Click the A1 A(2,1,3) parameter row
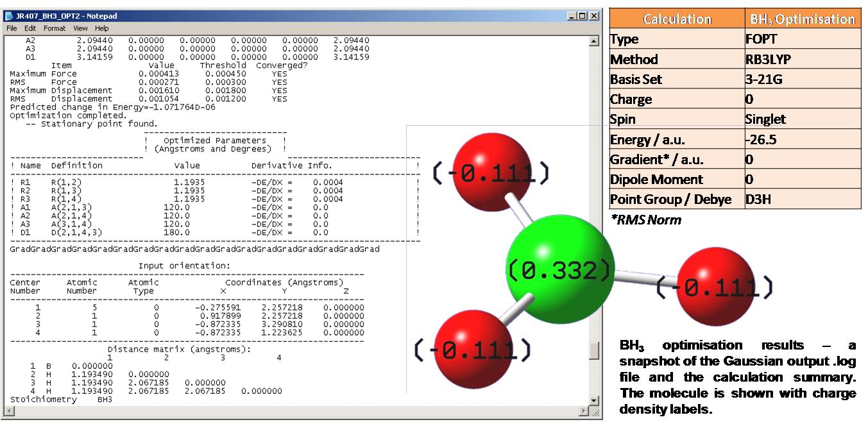The image size is (868, 422). coord(214,207)
